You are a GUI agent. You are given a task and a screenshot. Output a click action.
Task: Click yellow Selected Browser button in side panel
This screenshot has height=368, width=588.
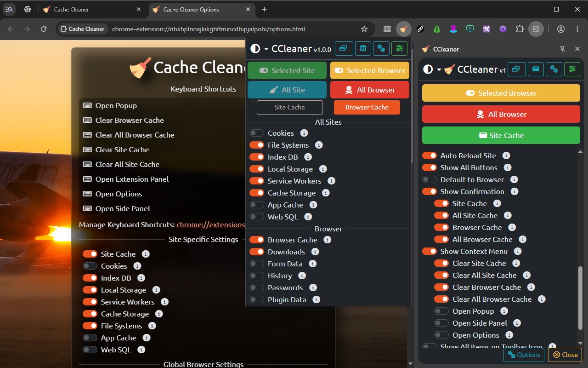tap(501, 93)
